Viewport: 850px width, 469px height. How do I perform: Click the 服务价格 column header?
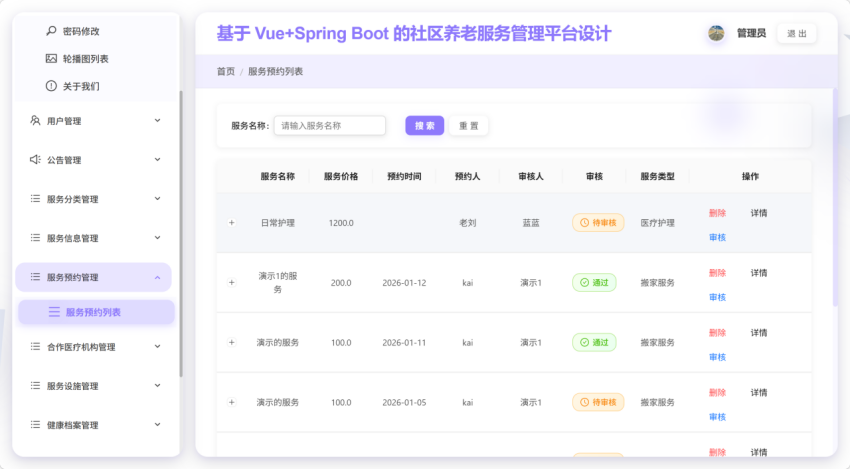pos(341,176)
